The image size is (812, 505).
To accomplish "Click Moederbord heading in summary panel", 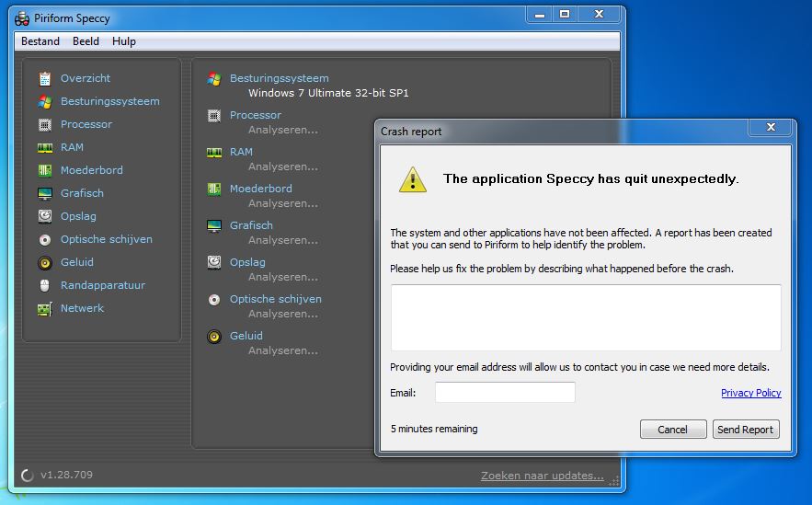I will (x=261, y=189).
